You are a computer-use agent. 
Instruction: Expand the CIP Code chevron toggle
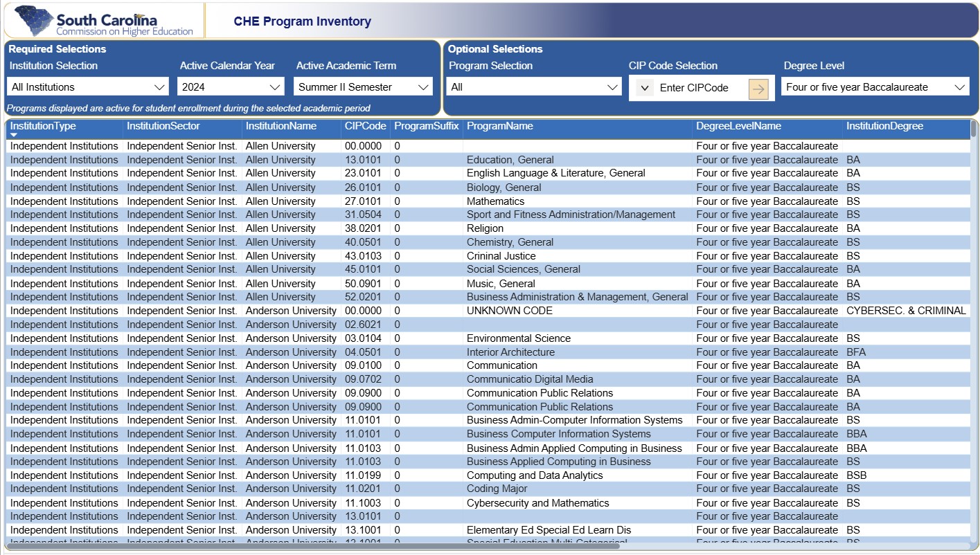(645, 88)
